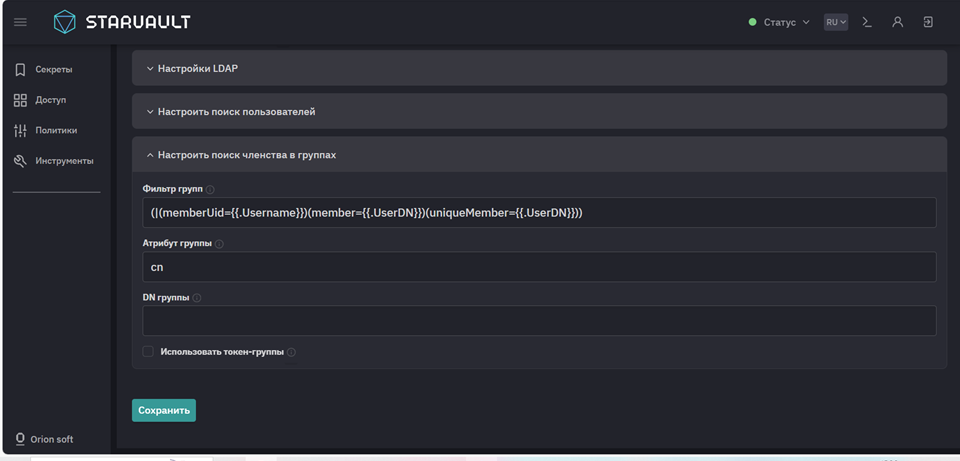Open the console terminal icon
Screen dimensions: 960x461
pos(867,22)
